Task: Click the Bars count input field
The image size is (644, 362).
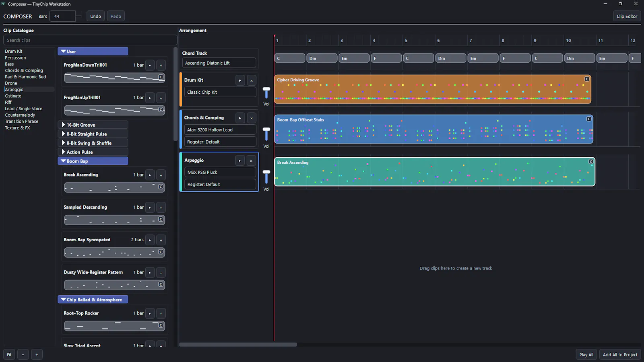Action: click(x=62, y=16)
